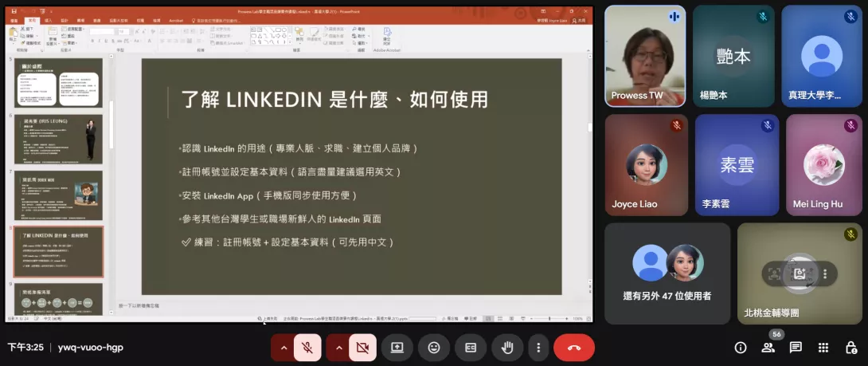Viewport: 868px width, 366px height.
Task: Select the 楊艷本 participant tile
Action: pos(733,56)
